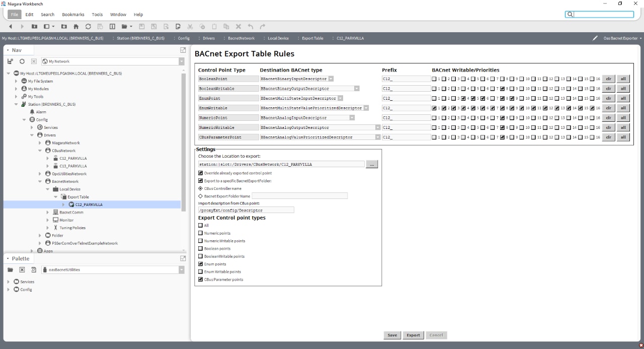Click the Alarm bell icon in the tree
This screenshot has height=349, width=644.
click(x=32, y=112)
